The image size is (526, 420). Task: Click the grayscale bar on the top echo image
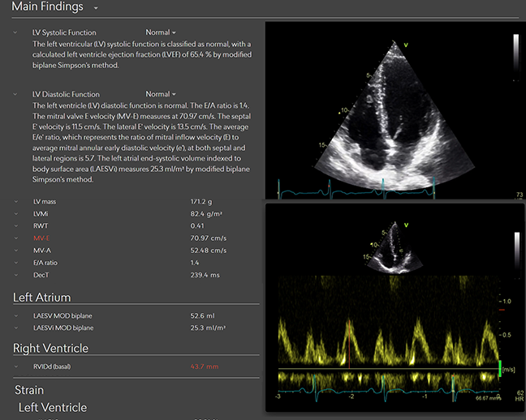pos(516,58)
